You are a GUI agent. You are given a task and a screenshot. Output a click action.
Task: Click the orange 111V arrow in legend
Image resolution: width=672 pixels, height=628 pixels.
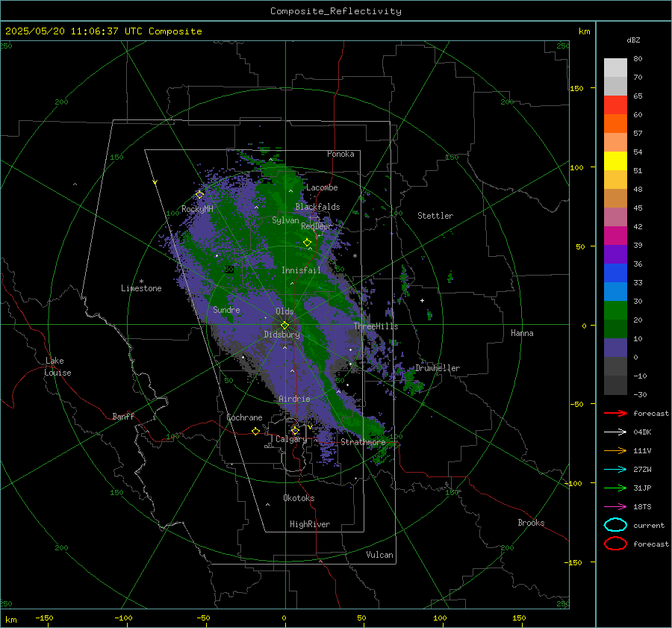pos(615,450)
